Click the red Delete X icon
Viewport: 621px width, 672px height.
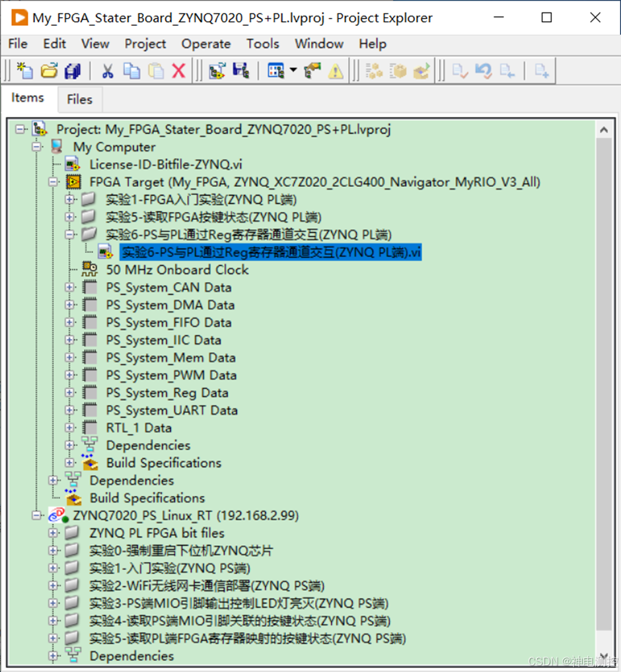[x=179, y=71]
